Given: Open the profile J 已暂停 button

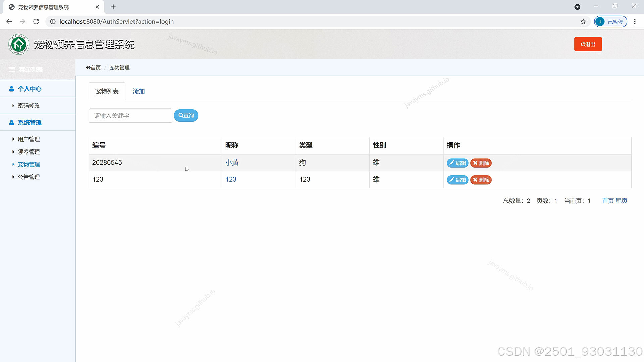Looking at the screenshot, I should pos(610,22).
